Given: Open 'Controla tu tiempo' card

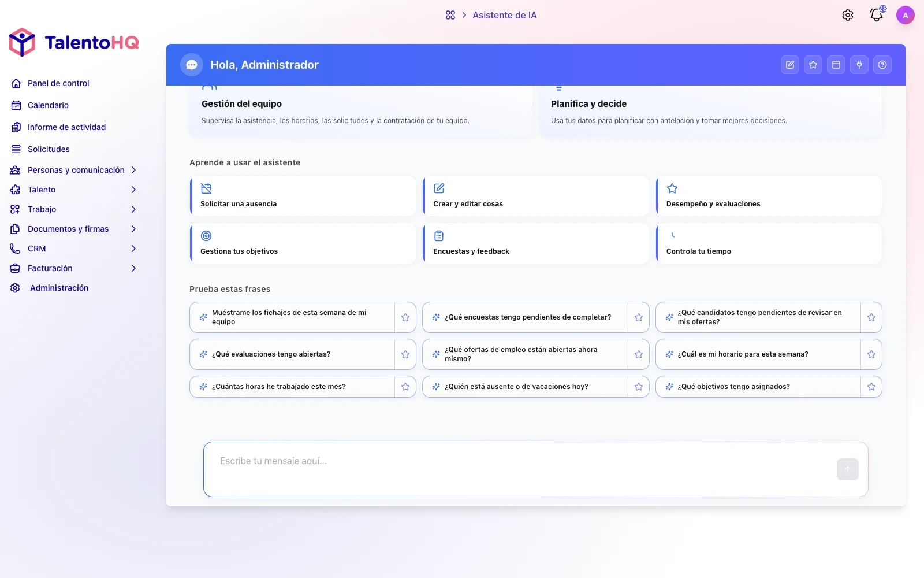Looking at the screenshot, I should 769,243.
